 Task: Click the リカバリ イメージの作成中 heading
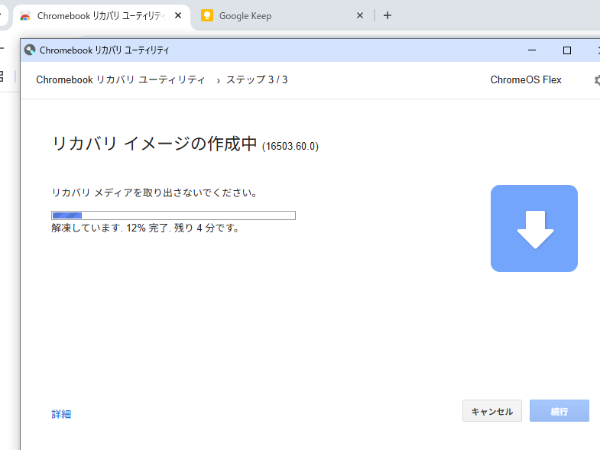154,144
